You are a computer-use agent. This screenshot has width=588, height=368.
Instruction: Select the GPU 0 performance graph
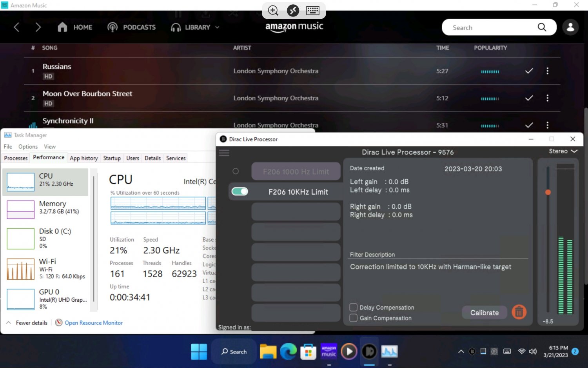point(20,299)
